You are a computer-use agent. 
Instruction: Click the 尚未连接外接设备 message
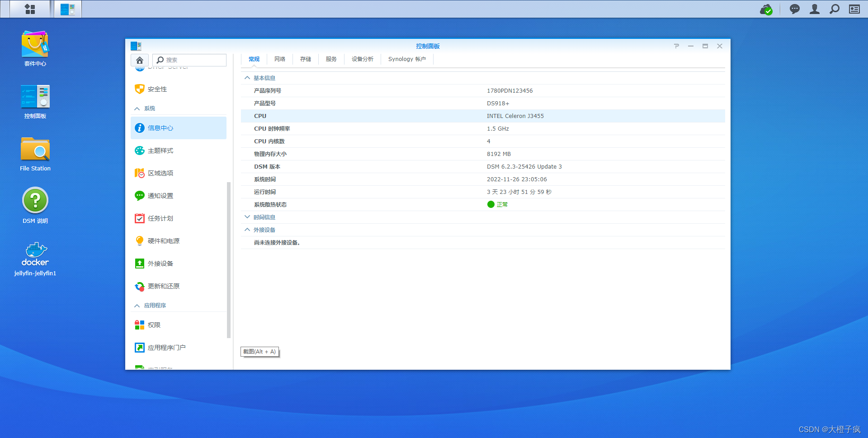(x=277, y=243)
